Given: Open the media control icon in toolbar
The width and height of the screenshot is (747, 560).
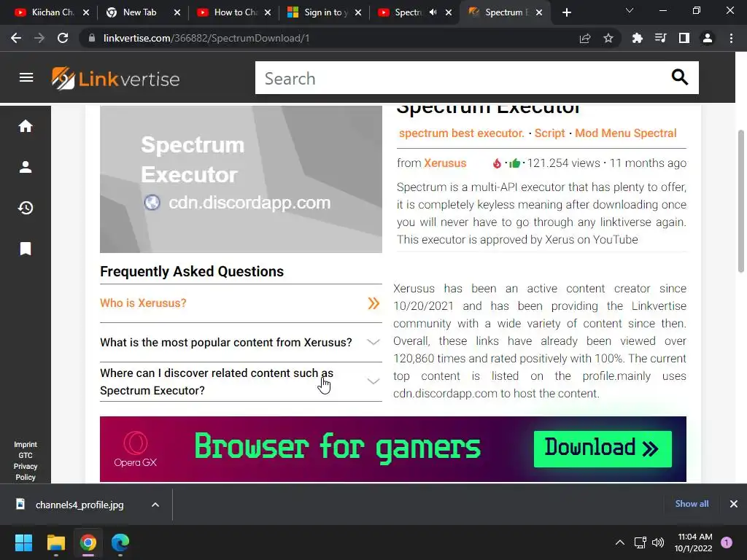Looking at the screenshot, I should point(660,38).
